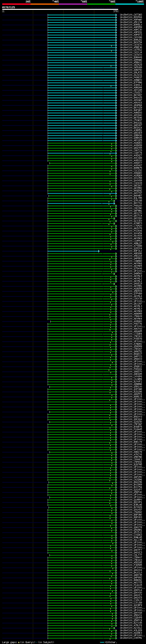The width and height of the screenshot is (146, 644).
Task: Open hit UniRef100_P18445
Action: 131,429
